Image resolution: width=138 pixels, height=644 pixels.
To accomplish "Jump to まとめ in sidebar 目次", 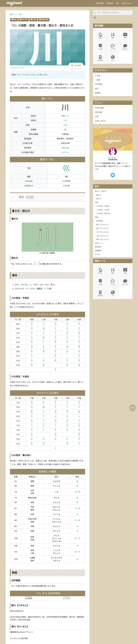I will coord(97,254).
